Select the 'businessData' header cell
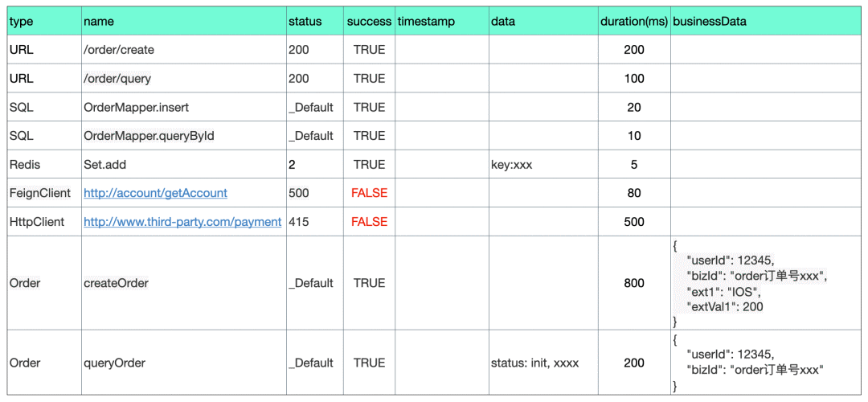This screenshot has width=868, height=402. point(710,22)
